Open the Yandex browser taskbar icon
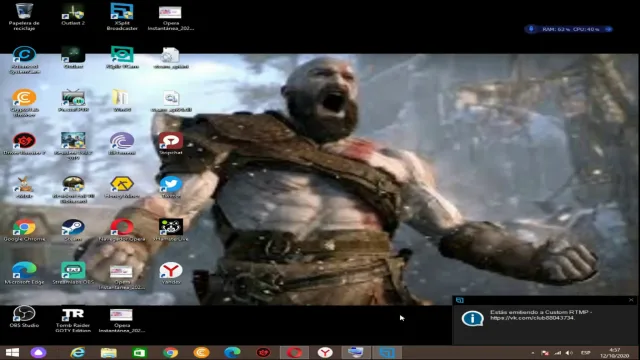640x360 pixels. coord(325,353)
